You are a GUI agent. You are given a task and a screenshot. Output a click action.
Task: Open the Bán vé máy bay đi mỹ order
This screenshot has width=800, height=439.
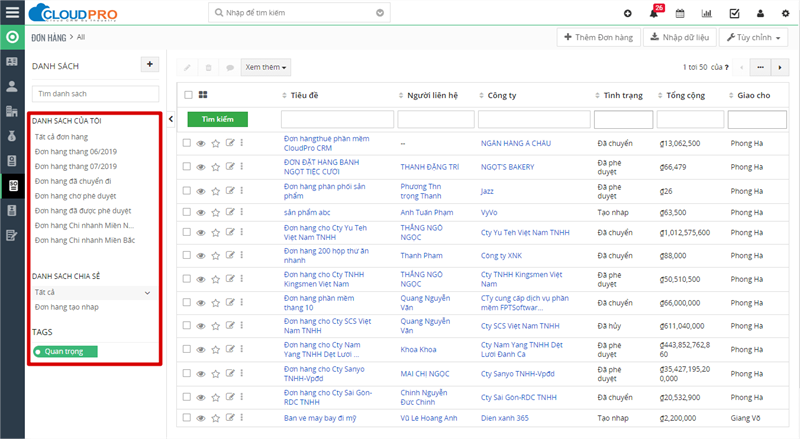pyautogui.click(x=320, y=418)
